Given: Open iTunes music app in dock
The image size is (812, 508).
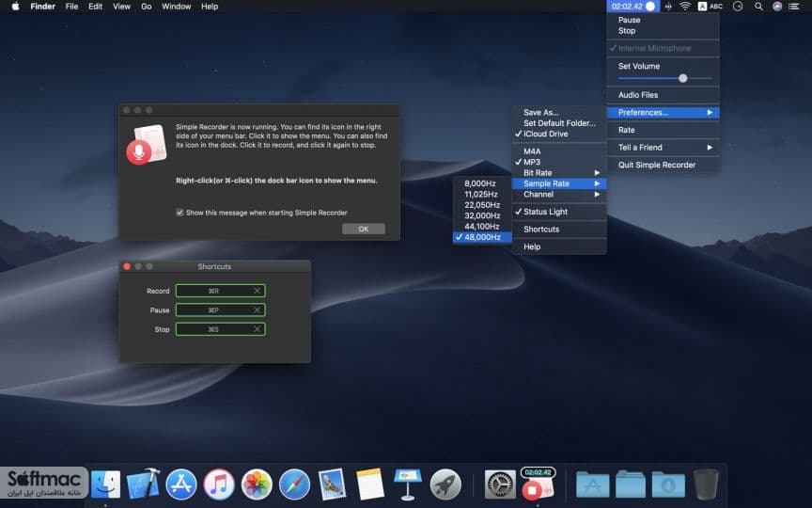Looking at the screenshot, I should [x=219, y=484].
